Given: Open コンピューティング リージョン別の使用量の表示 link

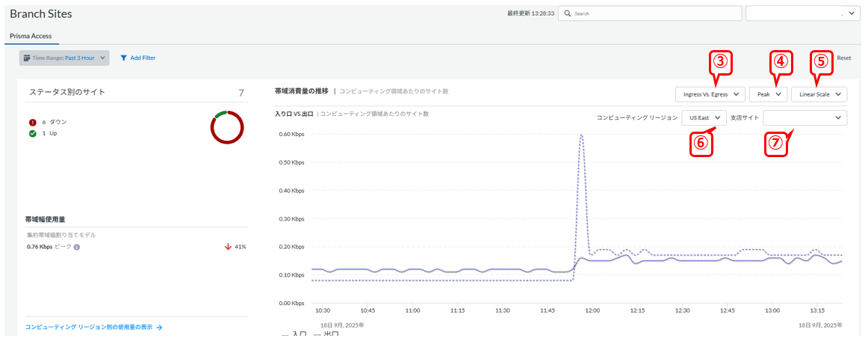Looking at the screenshot, I should point(89,327).
